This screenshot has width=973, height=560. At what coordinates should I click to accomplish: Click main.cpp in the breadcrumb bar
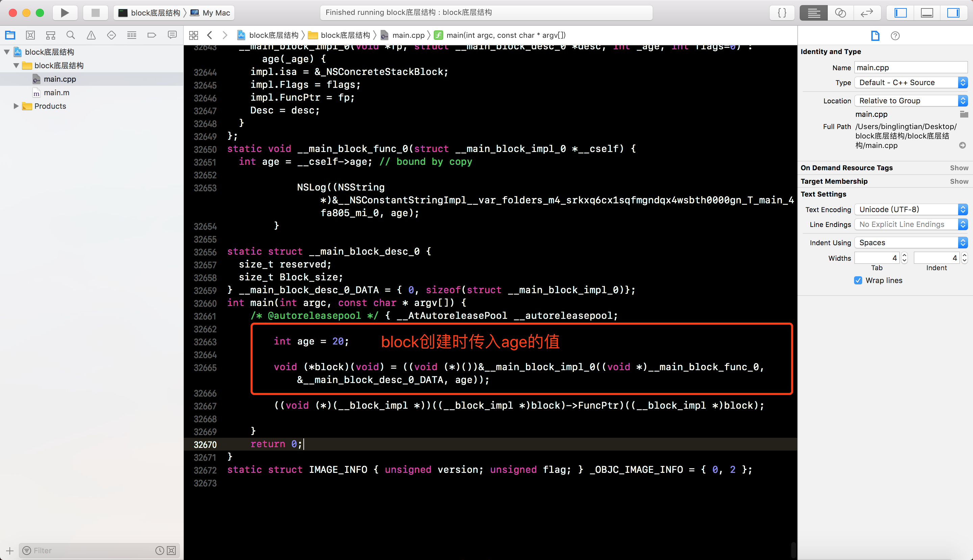pyautogui.click(x=408, y=35)
